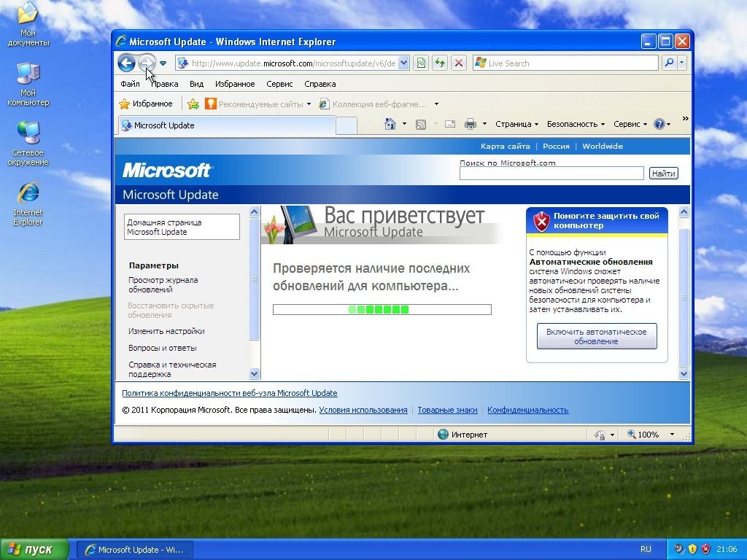
Task: Expand the command bar overflow chevron
Action: [685, 119]
